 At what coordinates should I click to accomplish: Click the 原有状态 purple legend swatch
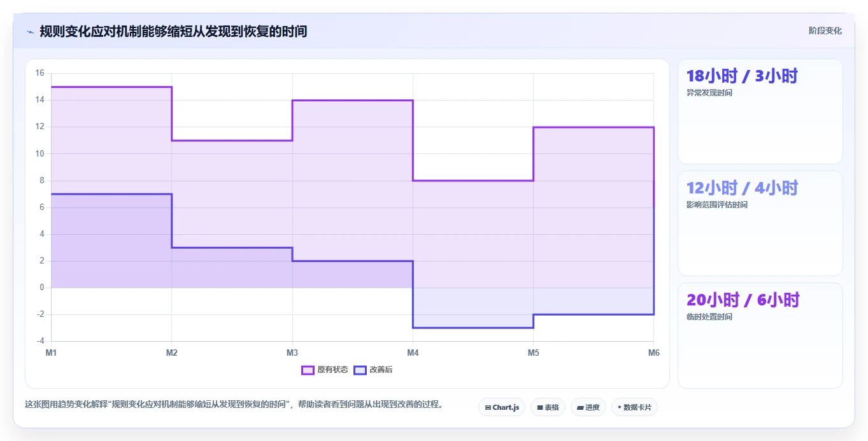(x=308, y=370)
